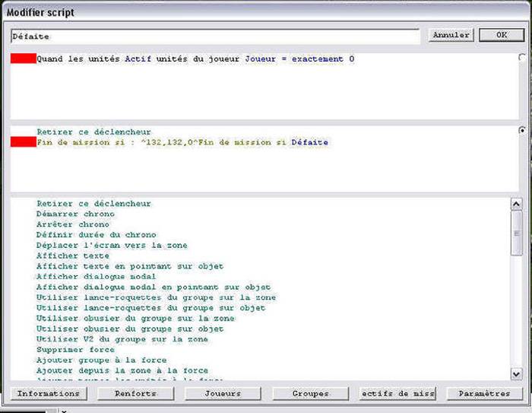This screenshot has width=532, height=413.
Task: Go to the Groupes section
Action: [x=310, y=393]
